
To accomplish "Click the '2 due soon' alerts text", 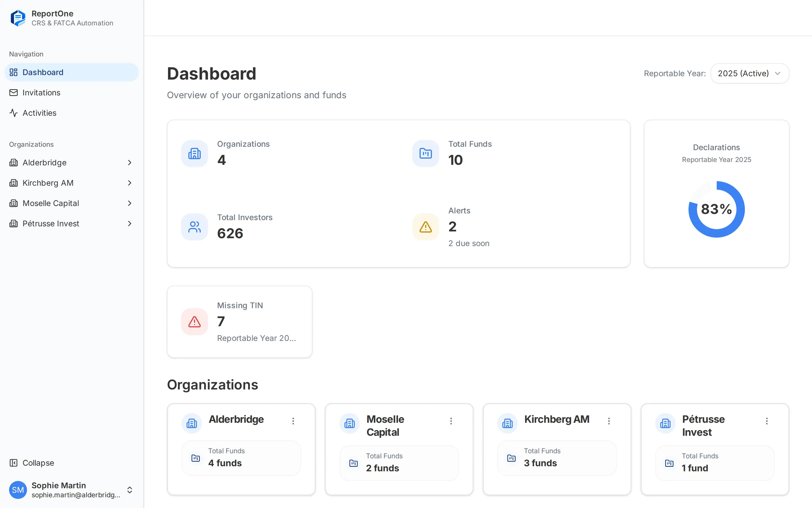I will click(469, 243).
